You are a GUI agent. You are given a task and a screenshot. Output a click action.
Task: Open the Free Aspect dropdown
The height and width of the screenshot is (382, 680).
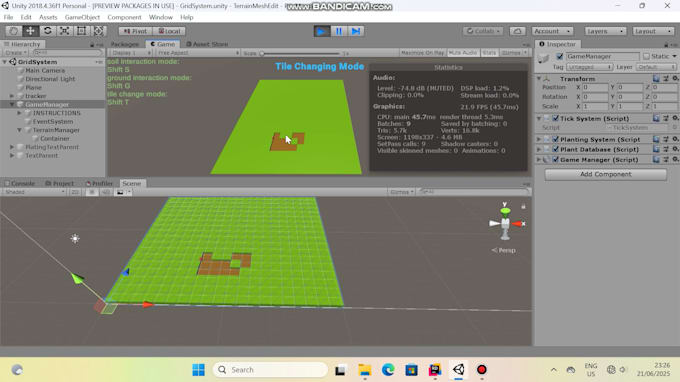(x=197, y=52)
